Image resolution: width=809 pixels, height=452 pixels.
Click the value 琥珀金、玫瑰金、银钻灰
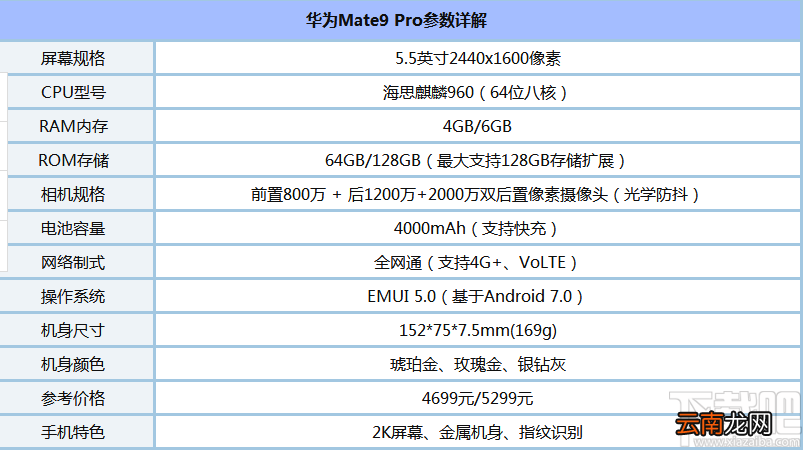coord(478,365)
